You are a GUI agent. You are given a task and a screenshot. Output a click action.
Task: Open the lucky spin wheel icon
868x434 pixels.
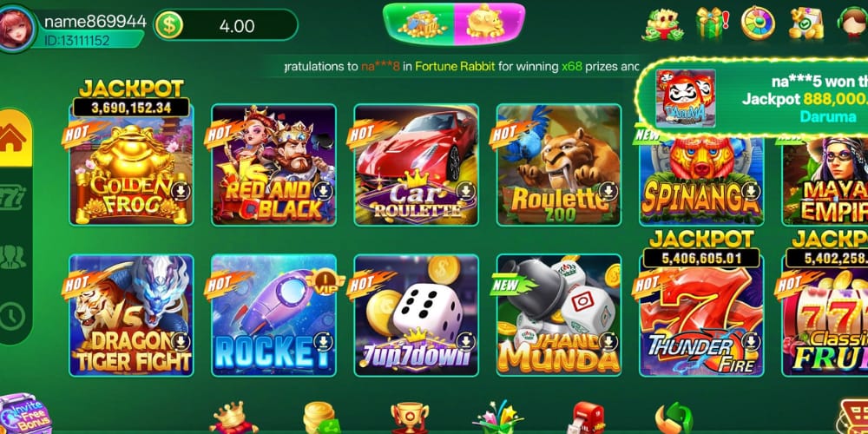[x=758, y=23]
